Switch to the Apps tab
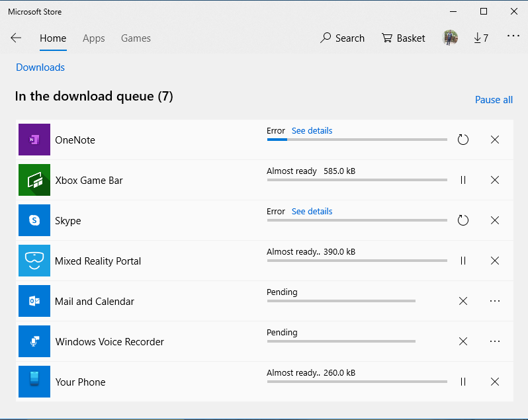Image resolution: width=528 pixels, height=420 pixels. click(93, 38)
